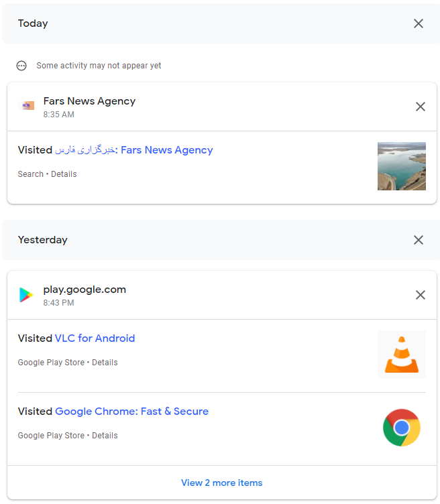Click the Fars News Agency card title
440x504 pixels.
point(89,101)
